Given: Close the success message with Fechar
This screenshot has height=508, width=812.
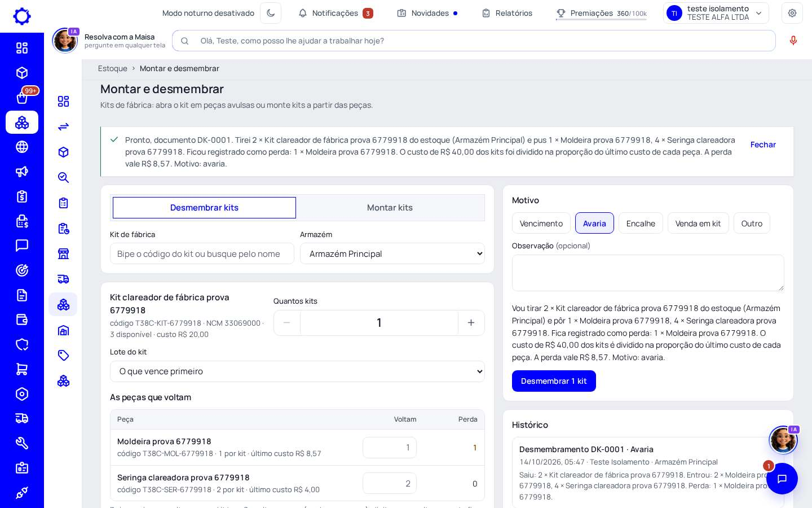Looking at the screenshot, I should 763,144.
